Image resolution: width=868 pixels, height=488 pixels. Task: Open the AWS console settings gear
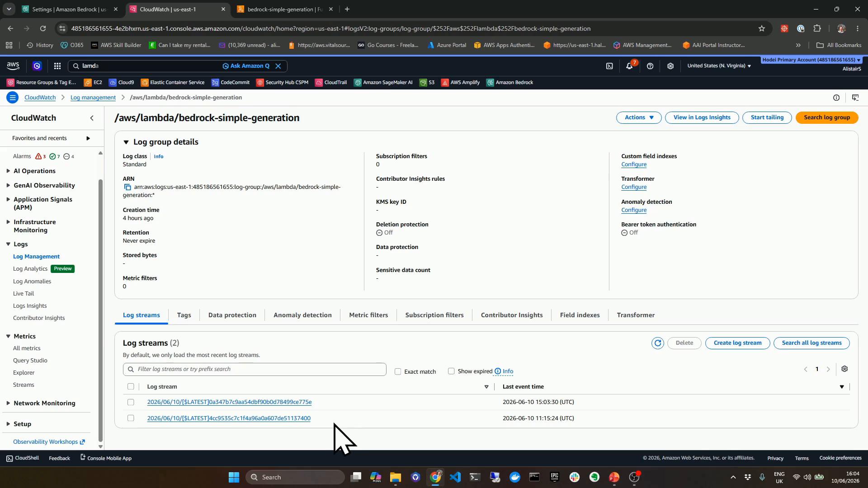pos(670,66)
